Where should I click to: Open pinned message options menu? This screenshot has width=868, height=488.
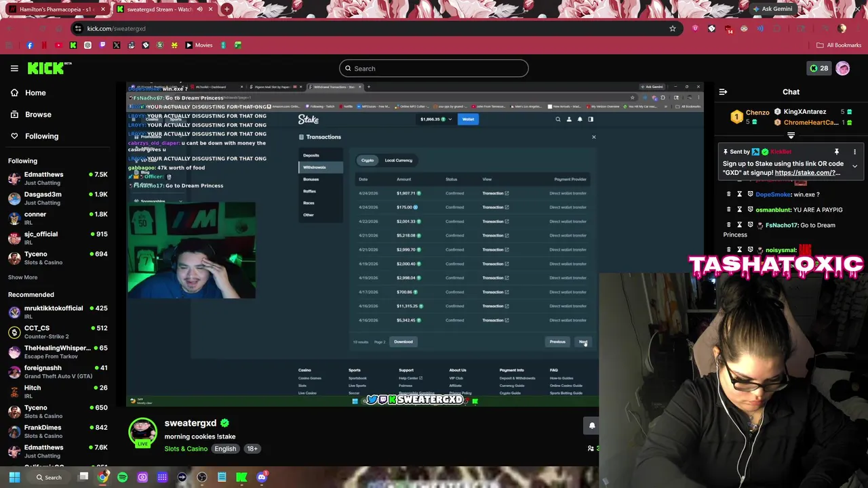click(x=854, y=152)
